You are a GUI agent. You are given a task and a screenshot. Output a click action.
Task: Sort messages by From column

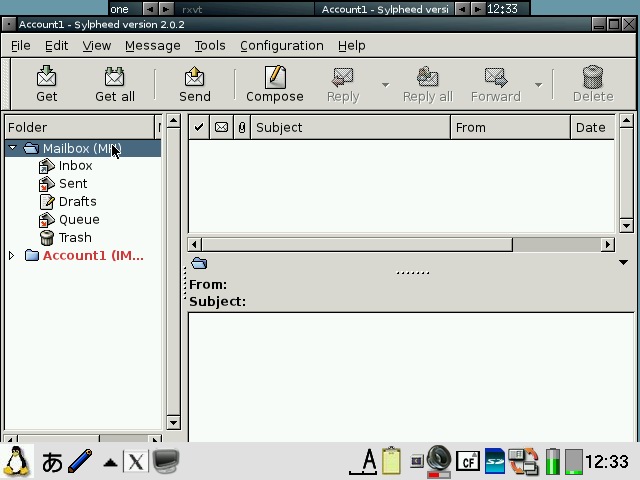pos(510,127)
